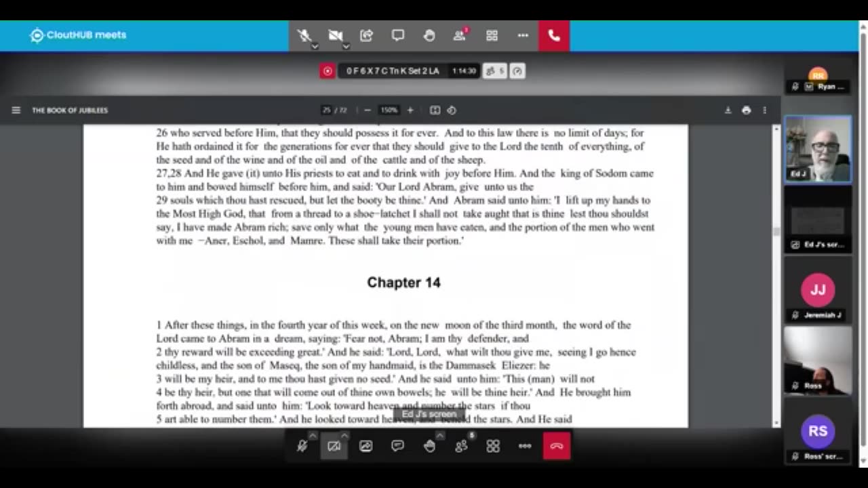
Task: Open participants list in top toolbar
Action: [x=460, y=35]
